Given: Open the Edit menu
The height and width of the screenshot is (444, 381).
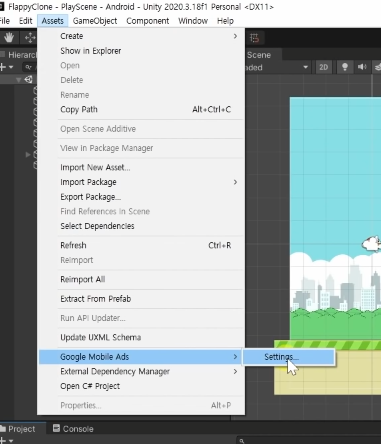Looking at the screenshot, I should click(x=25, y=21).
